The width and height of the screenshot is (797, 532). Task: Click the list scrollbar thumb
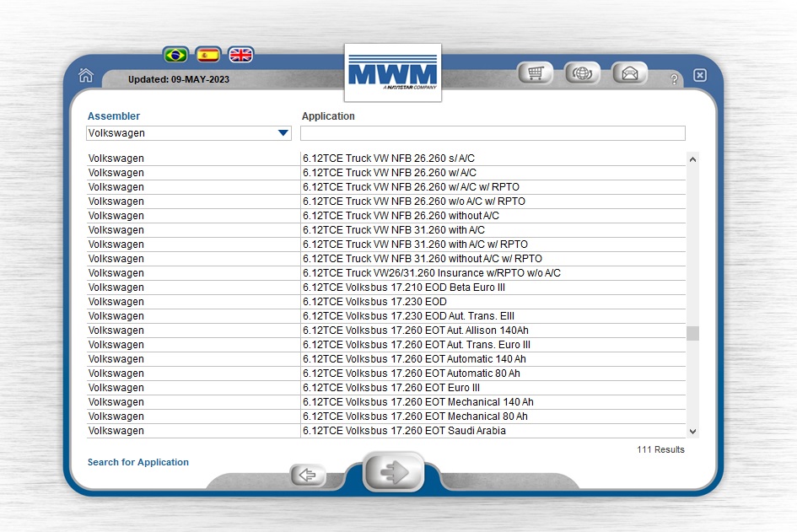coord(692,333)
